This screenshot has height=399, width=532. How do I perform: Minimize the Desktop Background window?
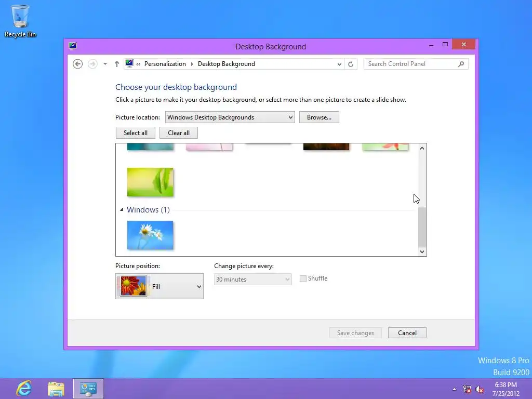tap(431, 45)
